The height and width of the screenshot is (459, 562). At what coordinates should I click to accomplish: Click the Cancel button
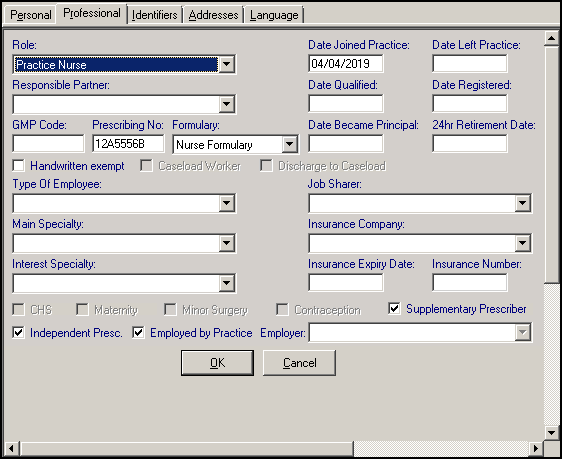pyautogui.click(x=300, y=363)
